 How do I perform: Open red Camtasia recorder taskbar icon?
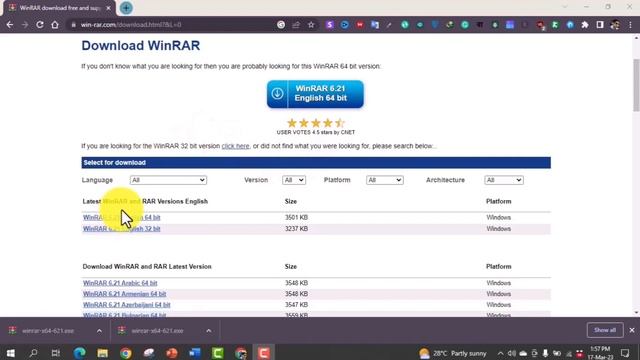pos(264,353)
